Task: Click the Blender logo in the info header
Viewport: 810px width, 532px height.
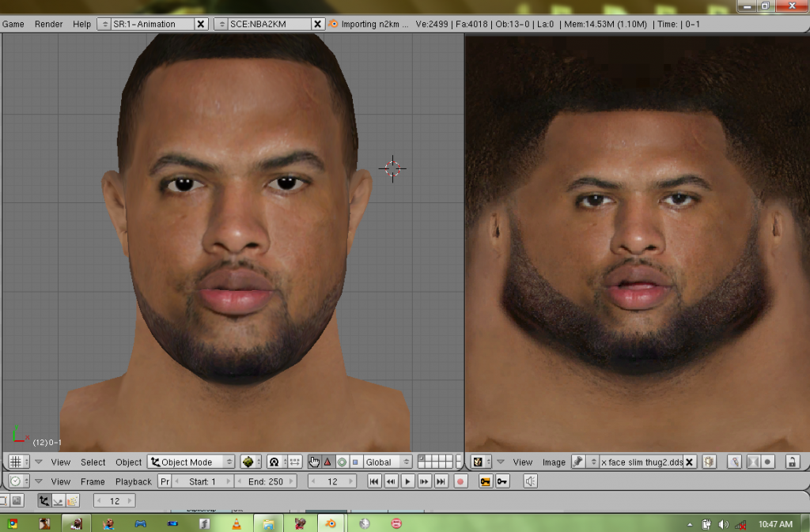Action: [x=333, y=24]
